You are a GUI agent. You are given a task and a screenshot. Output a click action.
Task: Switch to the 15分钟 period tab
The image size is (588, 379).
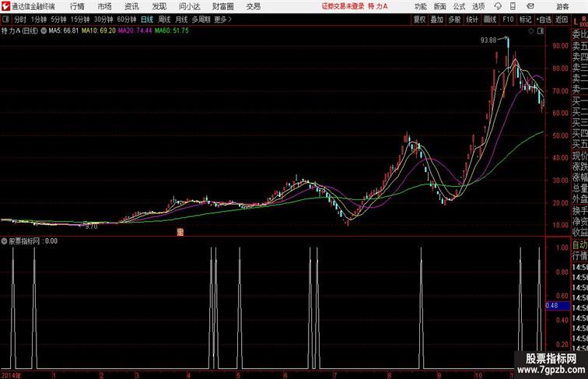tap(80, 19)
